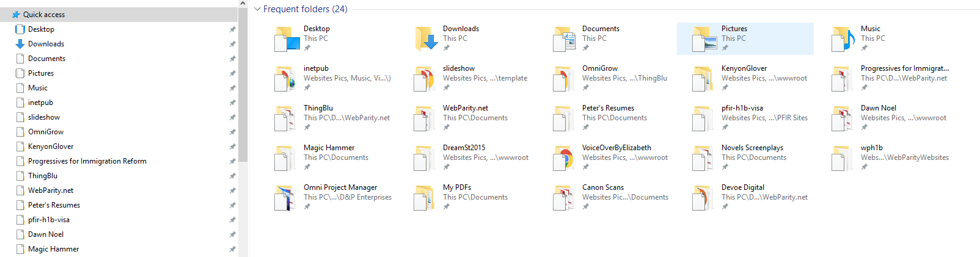Viewport: 980px width, 257px height.
Task: Click the 'Websites Pics, ...\template' path text
Action: point(485,78)
